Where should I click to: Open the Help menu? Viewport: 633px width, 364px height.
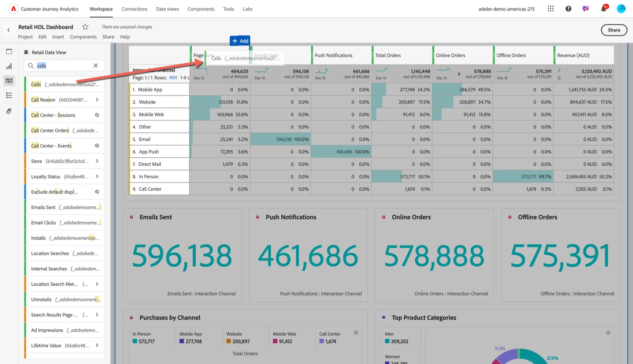coord(125,37)
